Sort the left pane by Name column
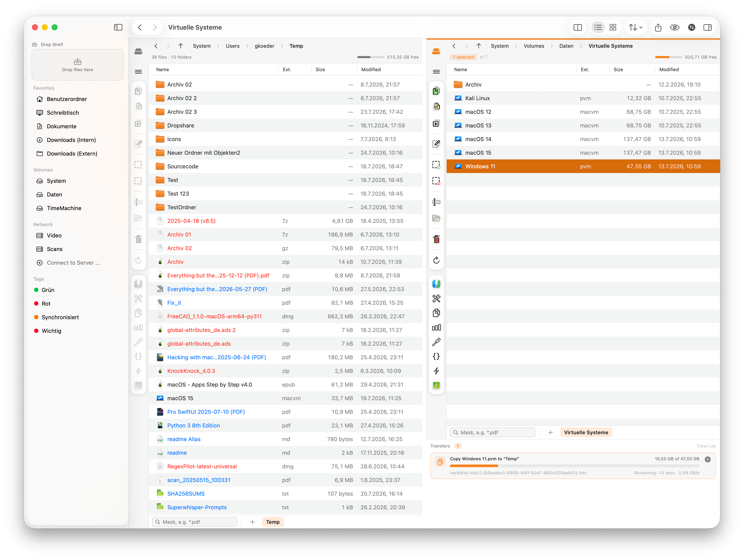Image resolution: width=744 pixels, height=560 pixels. tap(162, 70)
